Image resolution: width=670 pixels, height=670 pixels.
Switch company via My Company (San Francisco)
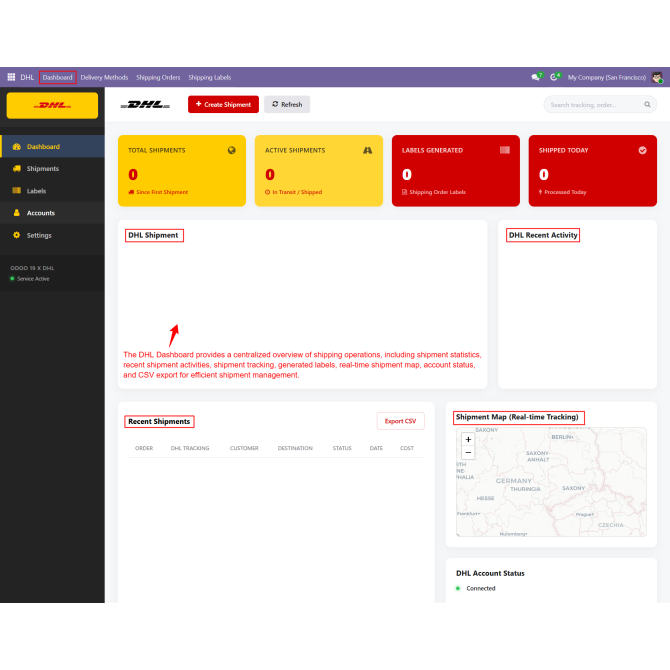(607, 77)
